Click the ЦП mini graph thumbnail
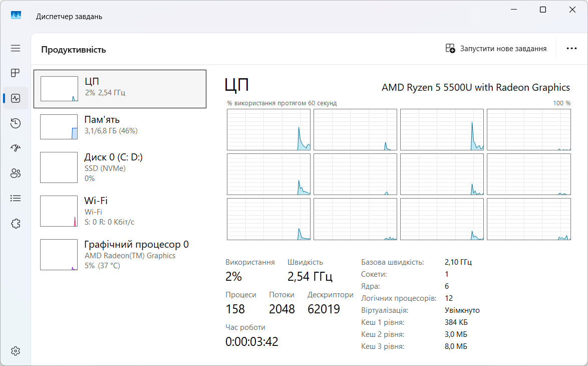Screen dimensions: 588x366 point(59,89)
